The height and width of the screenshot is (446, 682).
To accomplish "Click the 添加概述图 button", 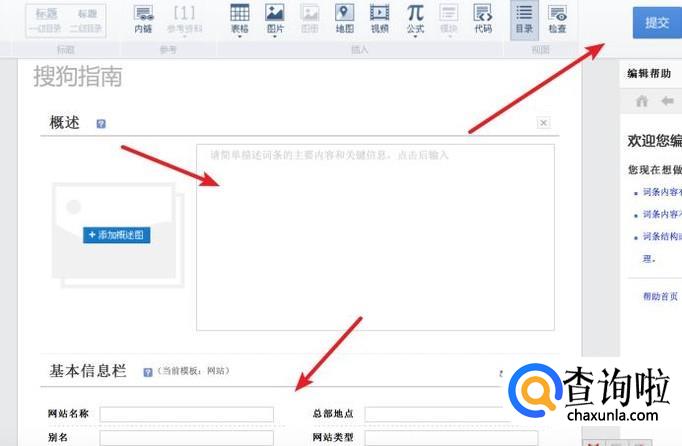I will click(117, 235).
